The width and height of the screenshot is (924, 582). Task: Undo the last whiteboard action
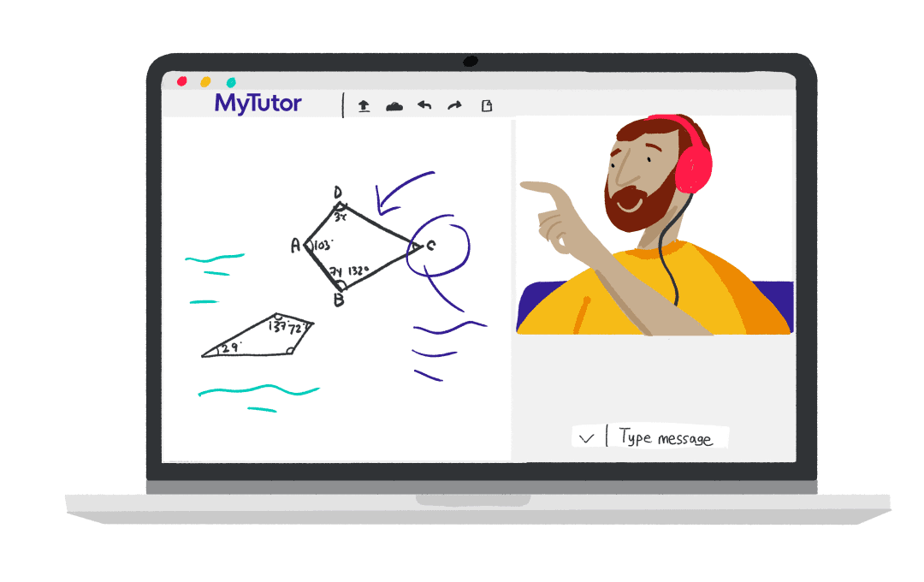coord(424,105)
